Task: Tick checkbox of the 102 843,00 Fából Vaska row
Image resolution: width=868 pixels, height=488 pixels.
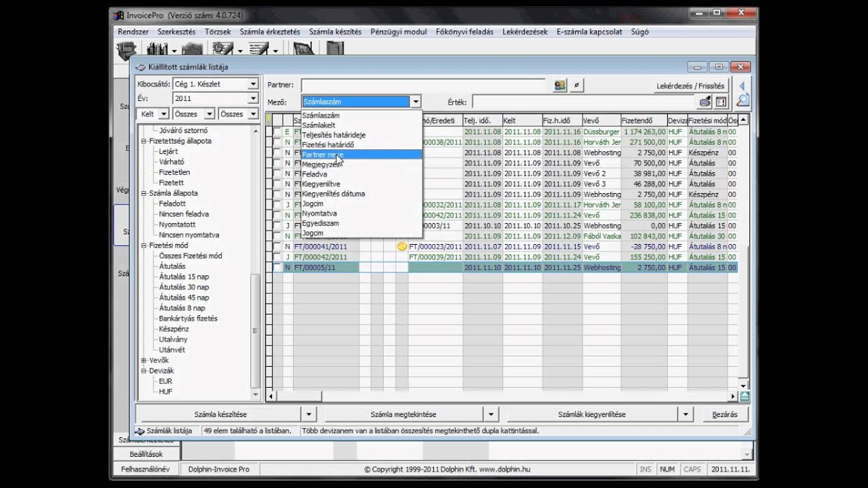Action: tap(277, 236)
